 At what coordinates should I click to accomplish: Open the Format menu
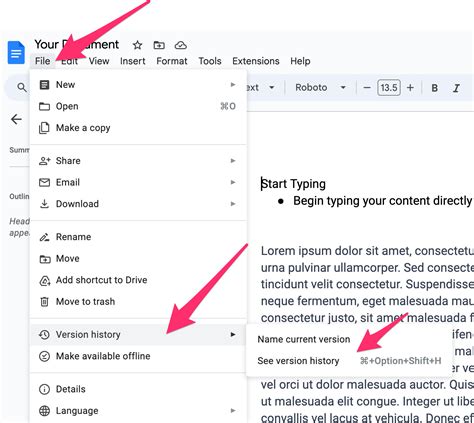[x=172, y=61]
